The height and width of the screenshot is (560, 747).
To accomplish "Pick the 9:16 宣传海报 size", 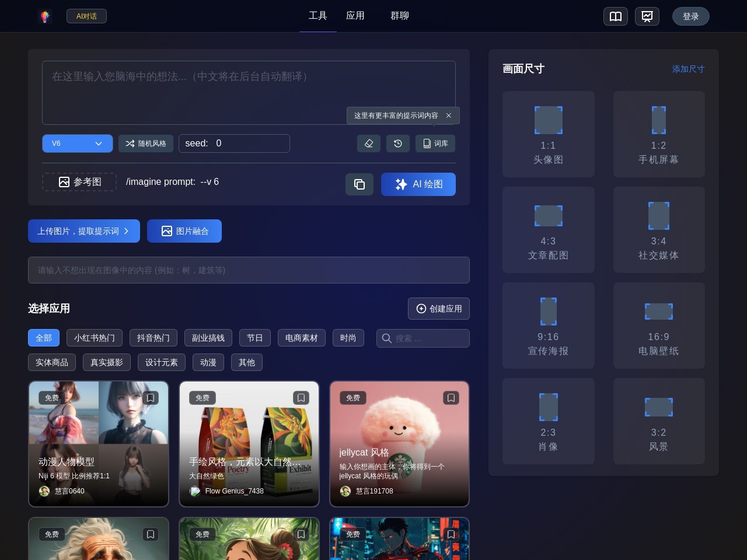I will pyautogui.click(x=548, y=325).
